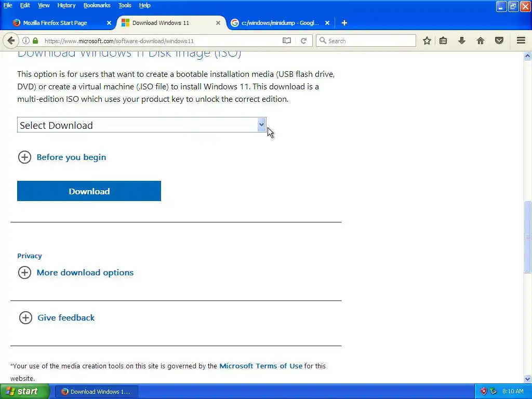This screenshot has height=399, width=532.
Task: Click Download Windows 11 taskbar button
Action: tap(96, 392)
